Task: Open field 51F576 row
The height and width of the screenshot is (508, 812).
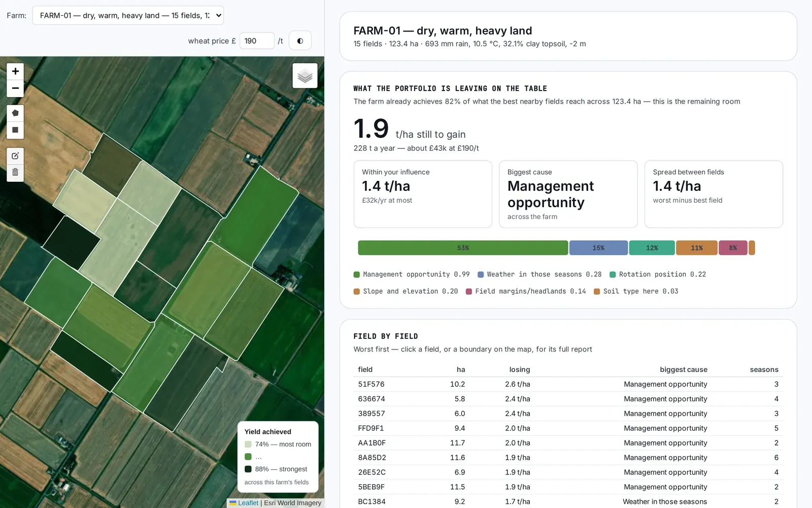Action: click(x=568, y=384)
